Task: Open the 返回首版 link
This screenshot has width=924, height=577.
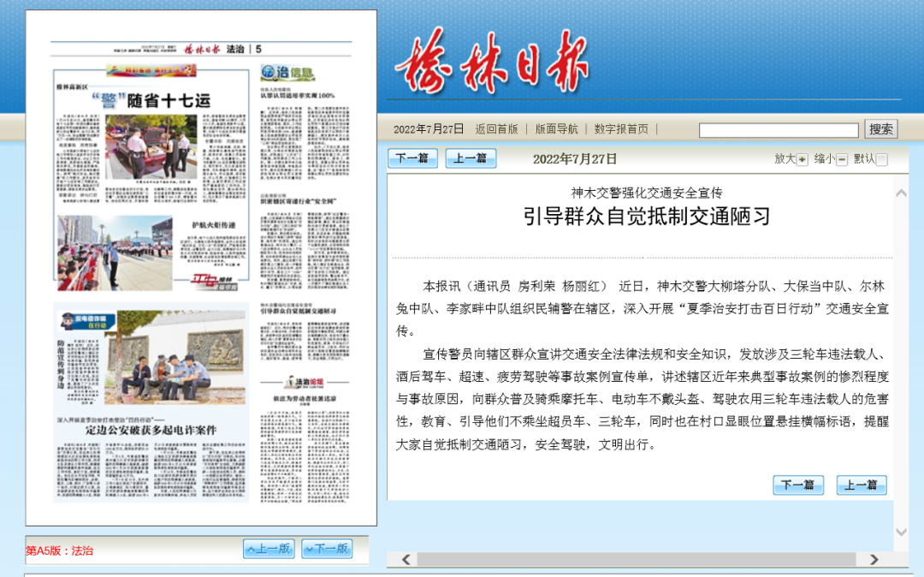Action: [496, 129]
